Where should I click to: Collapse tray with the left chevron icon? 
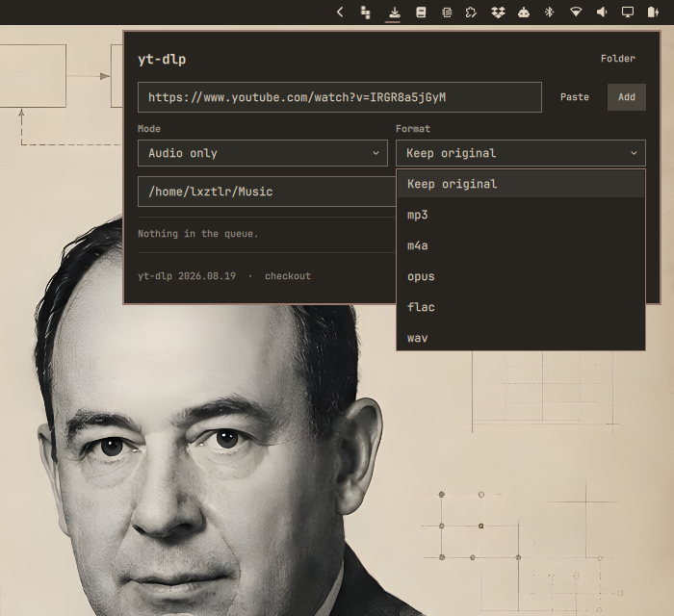[340, 12]
